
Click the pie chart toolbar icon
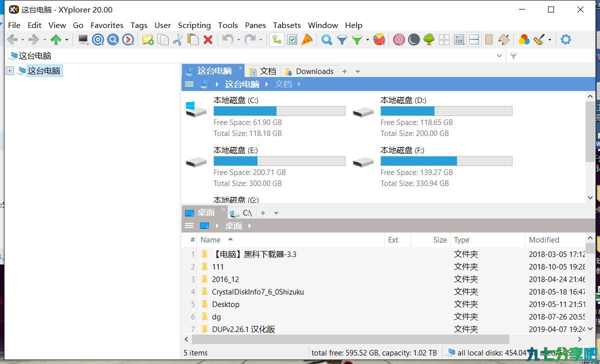[x=379, y=39]
